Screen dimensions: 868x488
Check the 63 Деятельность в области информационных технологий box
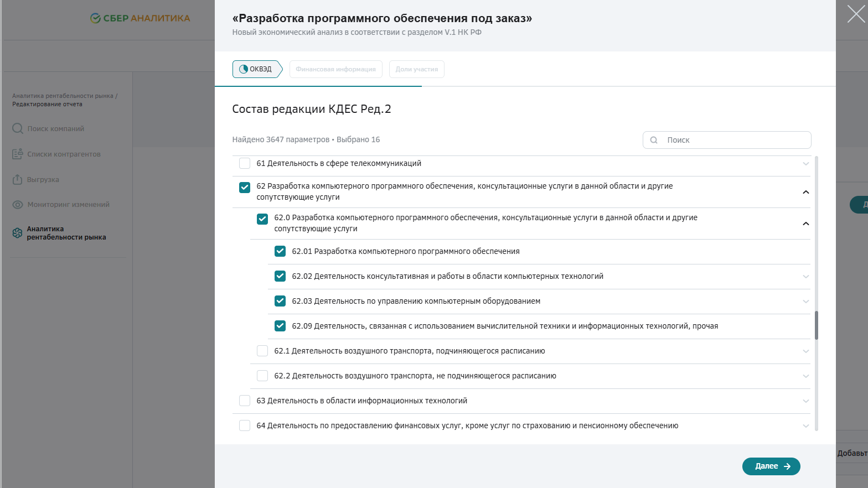245,401
